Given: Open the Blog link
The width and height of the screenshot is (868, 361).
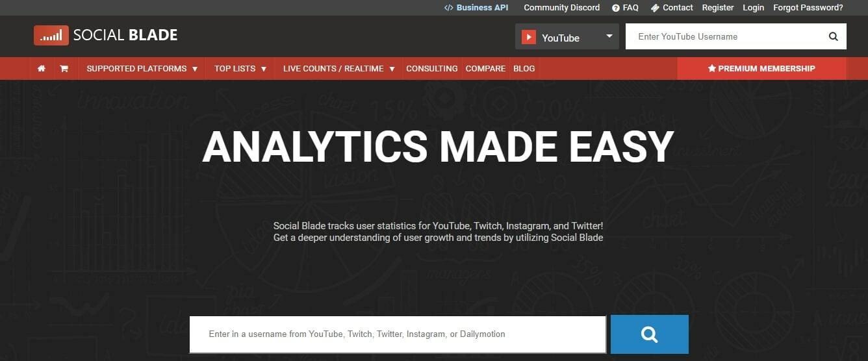Looking at the screenshot, I should tap(524, 68).
